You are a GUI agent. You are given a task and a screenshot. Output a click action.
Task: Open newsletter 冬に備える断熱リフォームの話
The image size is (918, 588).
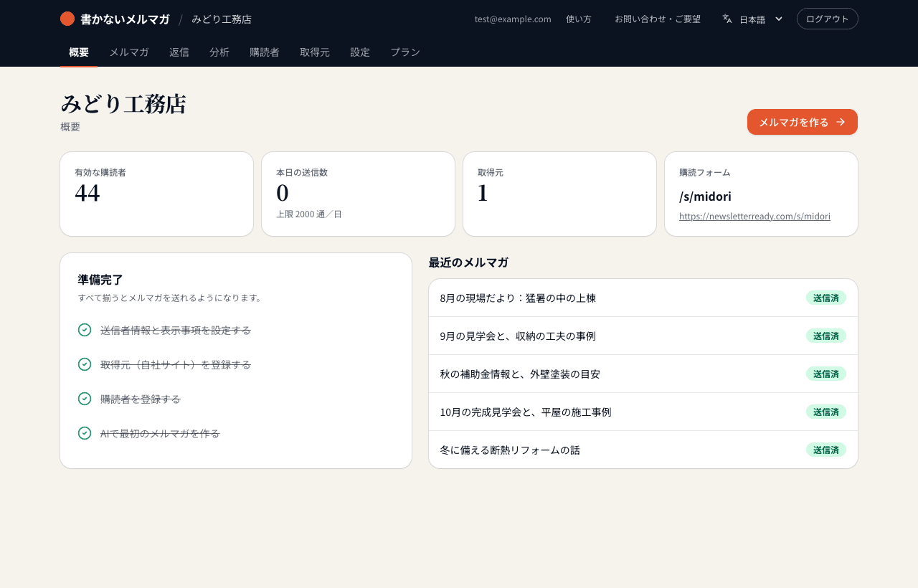(x=643, y=450)
